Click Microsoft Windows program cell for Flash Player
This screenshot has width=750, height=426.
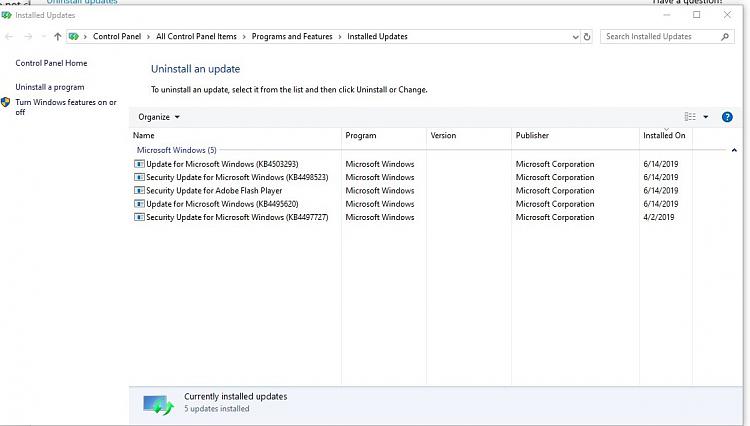click(380, 191)
